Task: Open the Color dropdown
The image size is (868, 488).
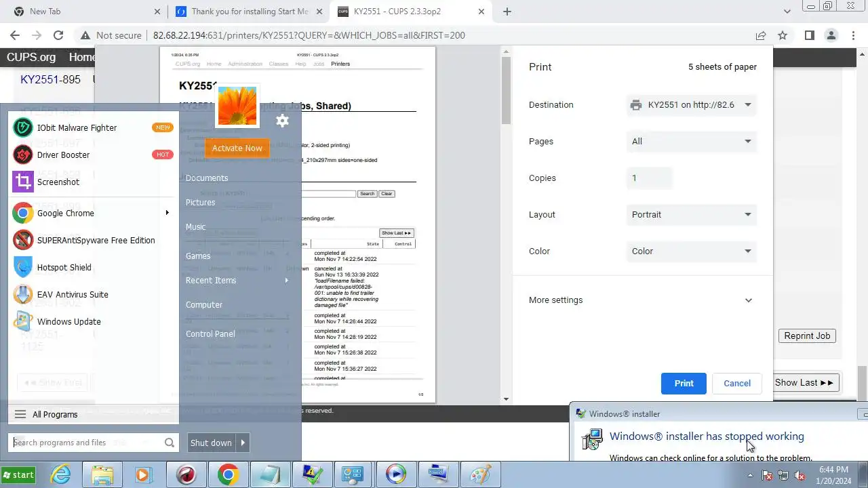Action: [x=691, y=251]
